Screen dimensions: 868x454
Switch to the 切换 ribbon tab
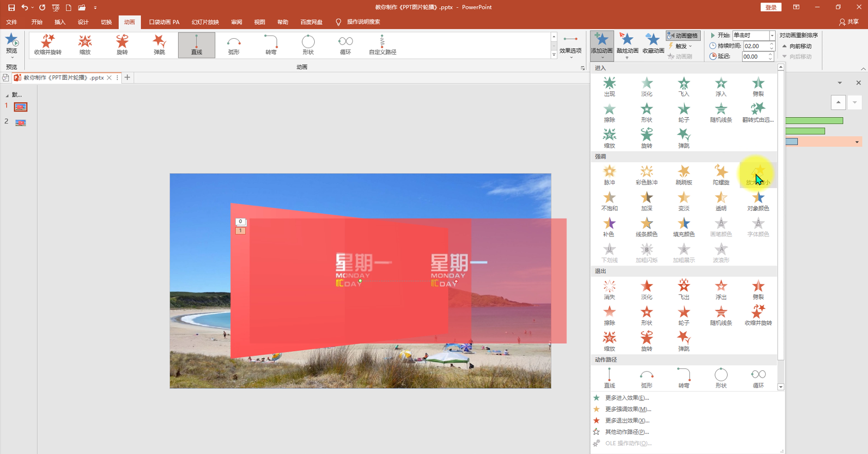point(106,22)
